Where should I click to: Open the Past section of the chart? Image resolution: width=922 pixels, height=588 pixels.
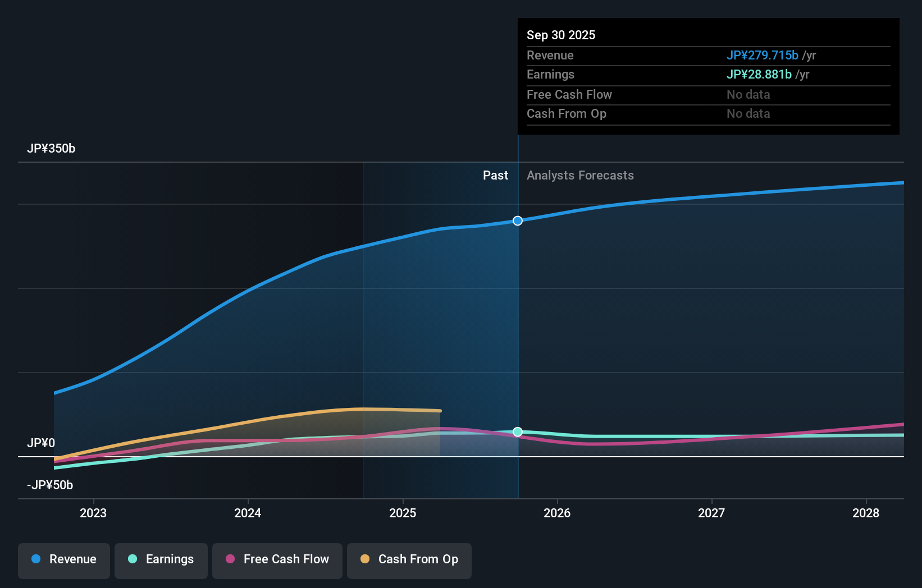(495, 175)
